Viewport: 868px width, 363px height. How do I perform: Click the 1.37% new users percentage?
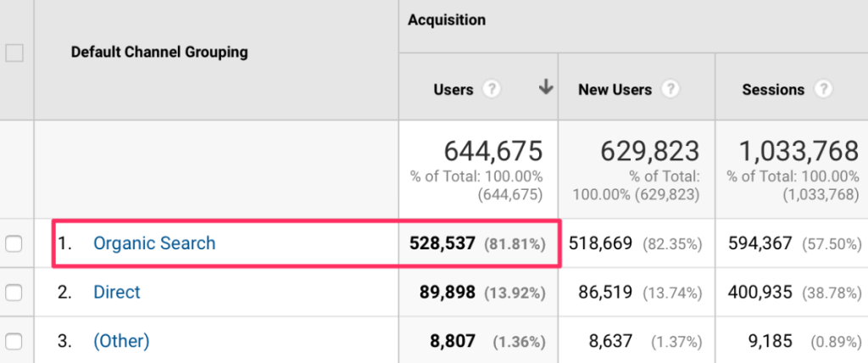click(x=677, y=342)
